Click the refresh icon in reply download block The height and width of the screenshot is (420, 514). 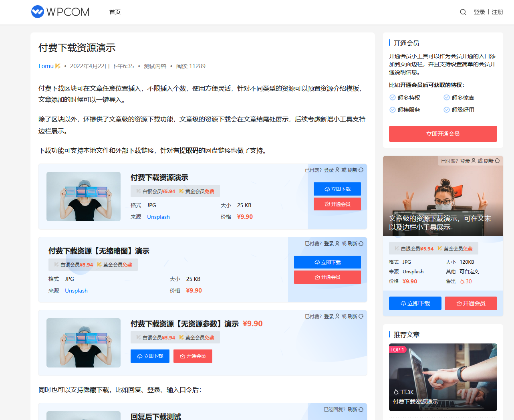pos(361,410)
